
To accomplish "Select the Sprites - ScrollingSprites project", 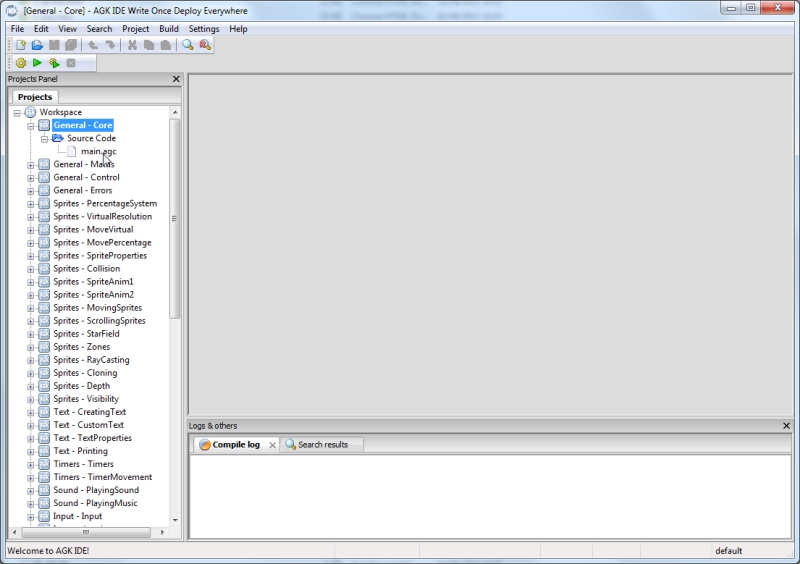I will point(99,321).
